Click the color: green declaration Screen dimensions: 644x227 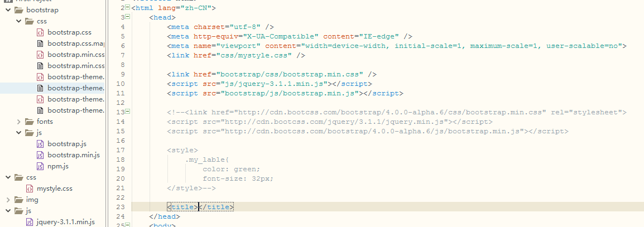click(x=232, y=169)
